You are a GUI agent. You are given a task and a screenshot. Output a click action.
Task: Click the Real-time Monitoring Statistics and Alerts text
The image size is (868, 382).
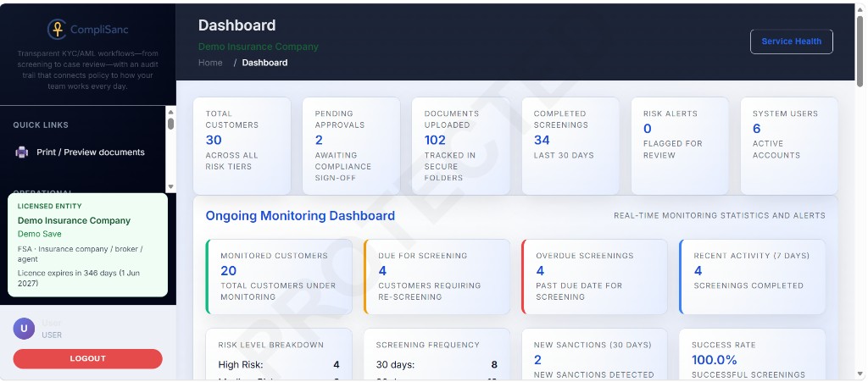point(720,216)
